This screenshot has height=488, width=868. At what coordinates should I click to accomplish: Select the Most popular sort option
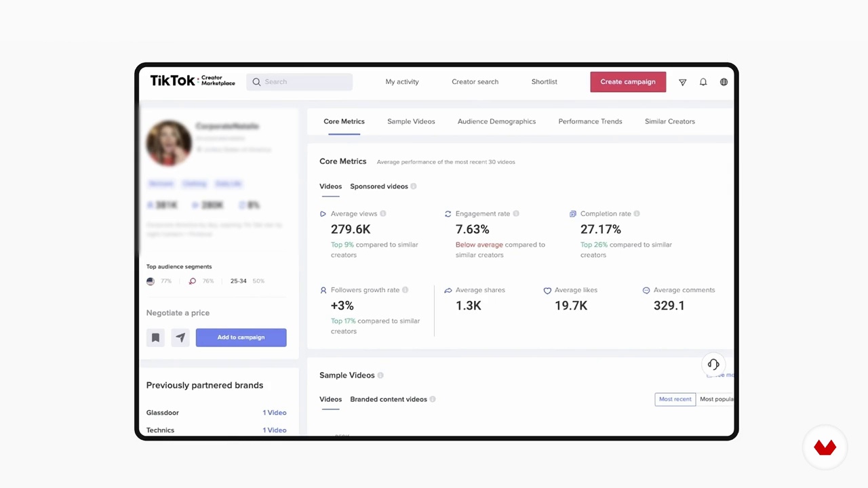click(x=716, y=399)
